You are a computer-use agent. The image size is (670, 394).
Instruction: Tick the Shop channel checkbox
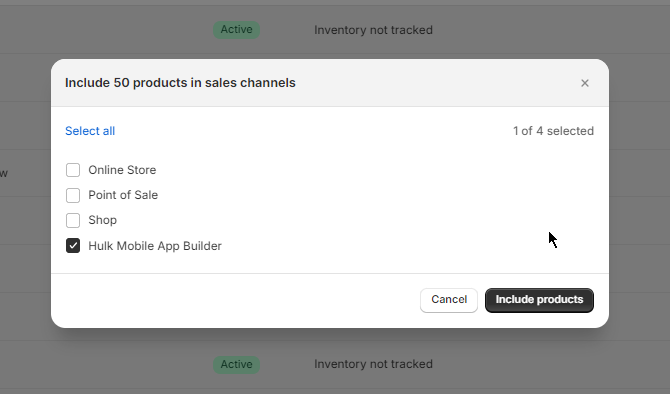pos(73,221)
